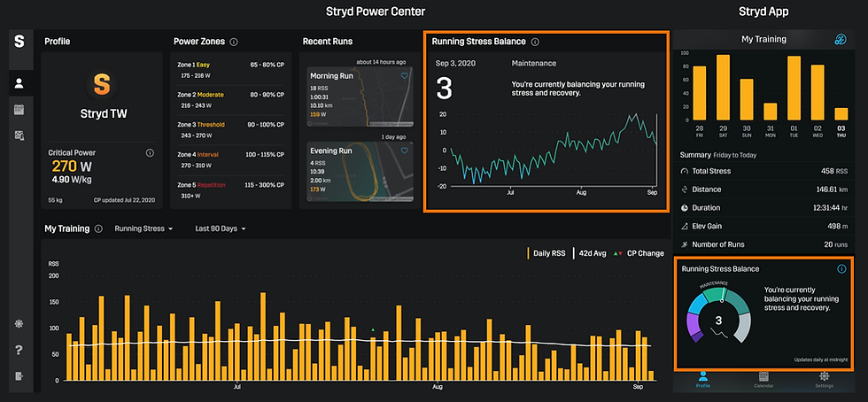Show My Training info icon
Viewport: 868px width, 402px height.
click(x=98, y=228)
